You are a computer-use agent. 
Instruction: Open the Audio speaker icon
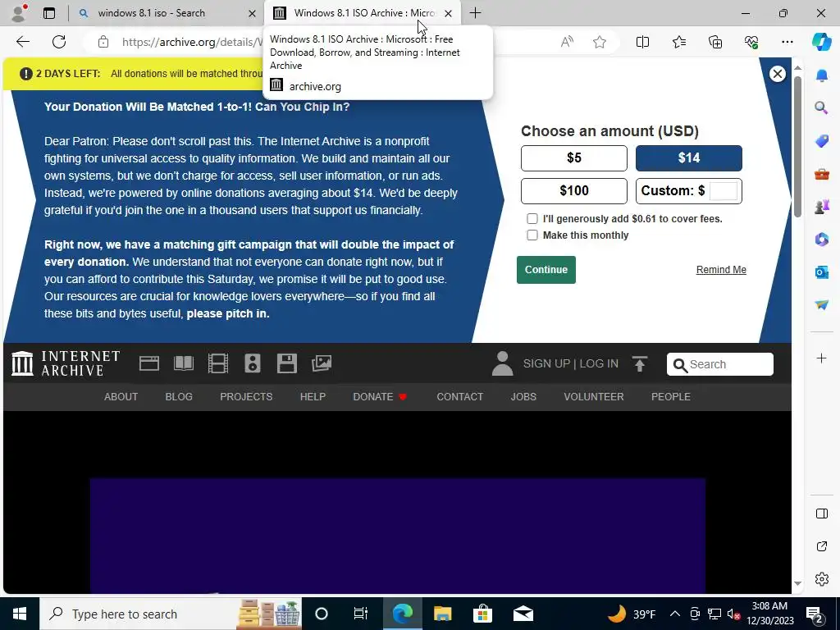tap(253, 363)
